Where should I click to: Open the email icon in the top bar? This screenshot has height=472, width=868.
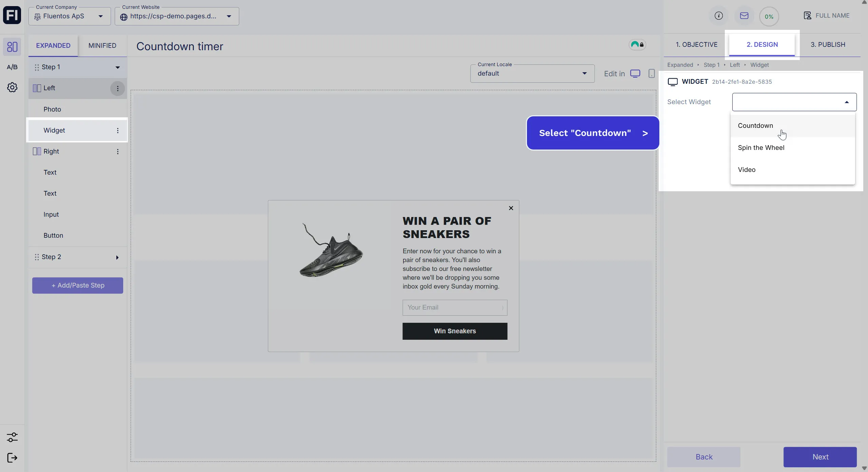[x=744, y=16]
